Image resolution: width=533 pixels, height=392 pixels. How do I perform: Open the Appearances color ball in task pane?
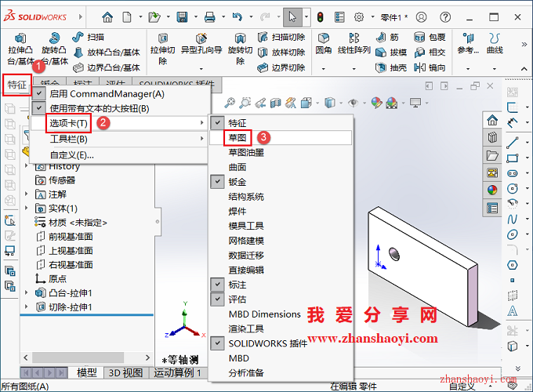pos(492,190)
